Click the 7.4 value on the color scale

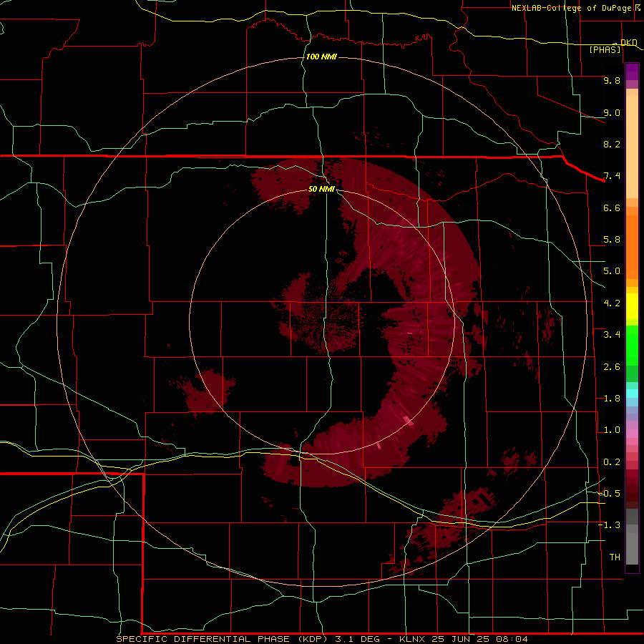[612, 176]
